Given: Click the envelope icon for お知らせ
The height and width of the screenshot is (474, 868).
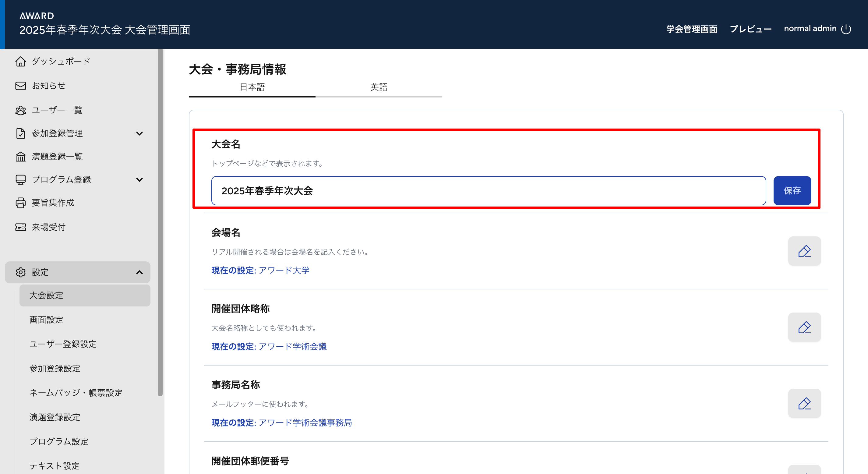Looking at the screenshot, I should [20, 86].
